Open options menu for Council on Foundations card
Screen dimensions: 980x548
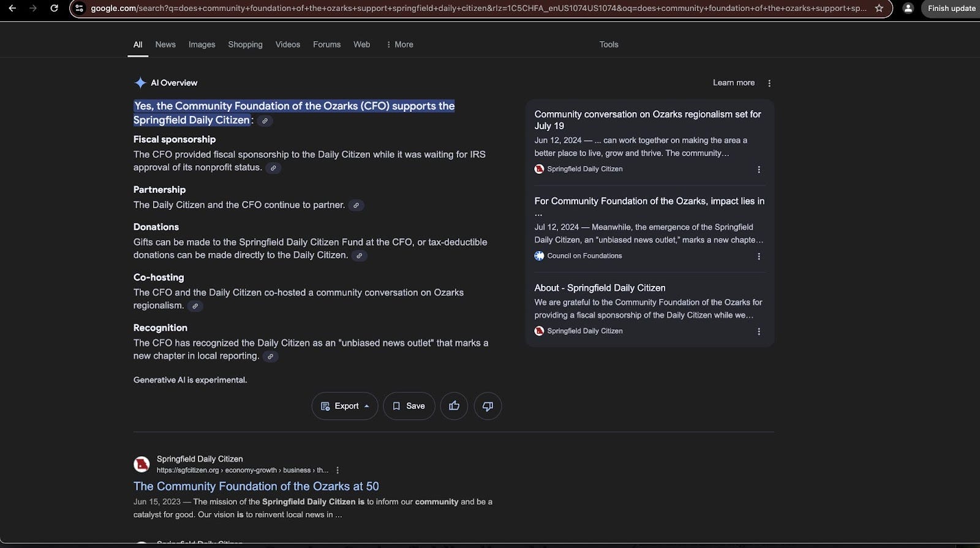pos(759,257)
